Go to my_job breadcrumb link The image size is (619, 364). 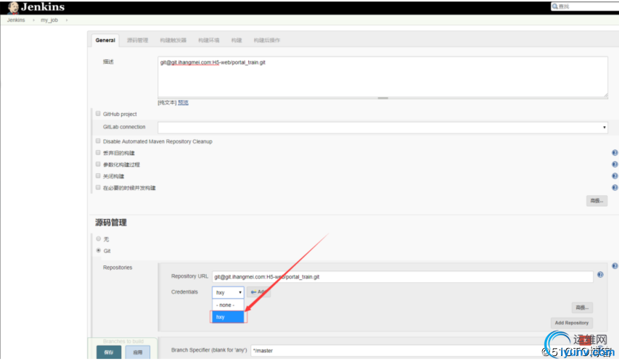tap(49, 20)
